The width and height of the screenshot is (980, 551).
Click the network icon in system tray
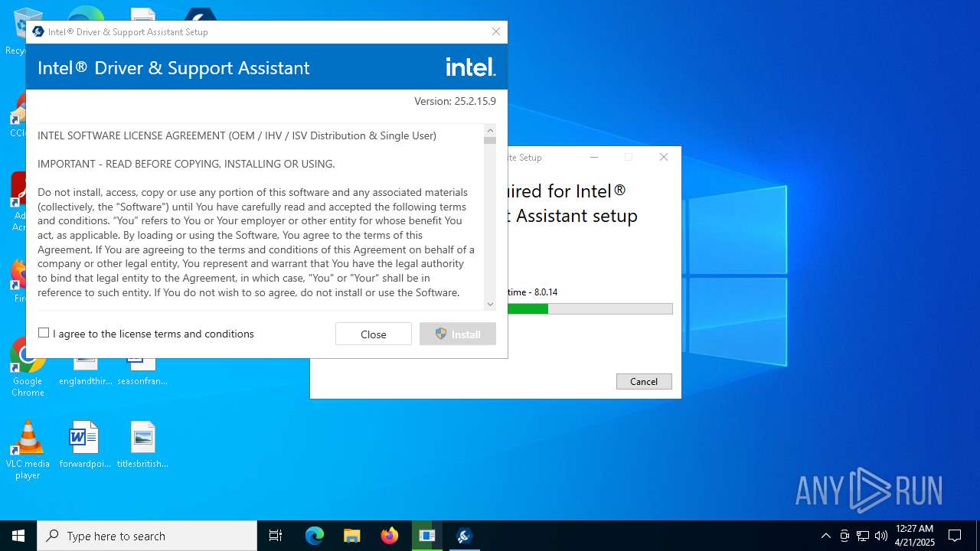[x=863, y=536]
